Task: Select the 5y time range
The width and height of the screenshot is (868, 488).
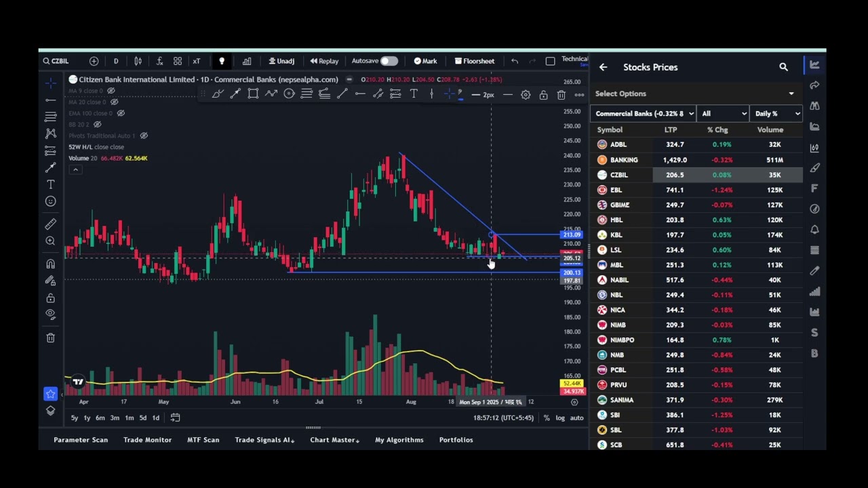Action: tap(75, 418)
